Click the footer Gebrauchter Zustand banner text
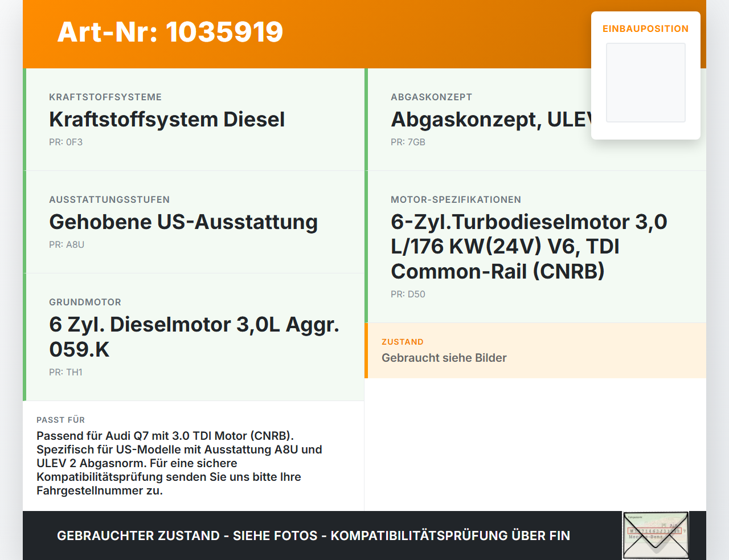Viewport: 729px width, 560px height. [313, 536]
